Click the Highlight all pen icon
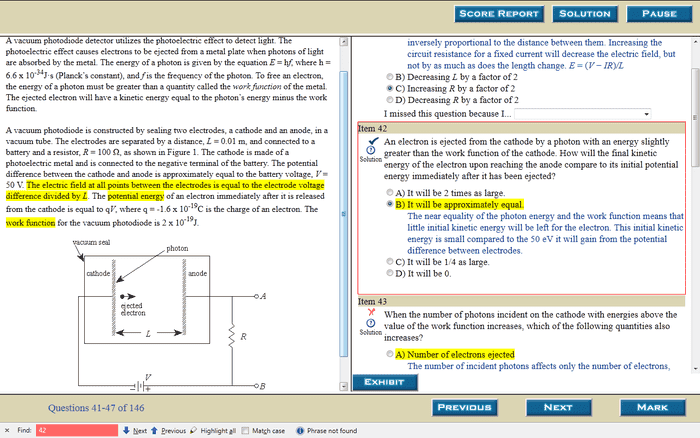 [193, 430]
